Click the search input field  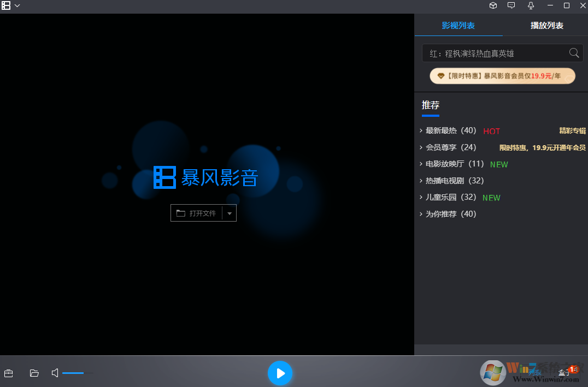[492, 53]
